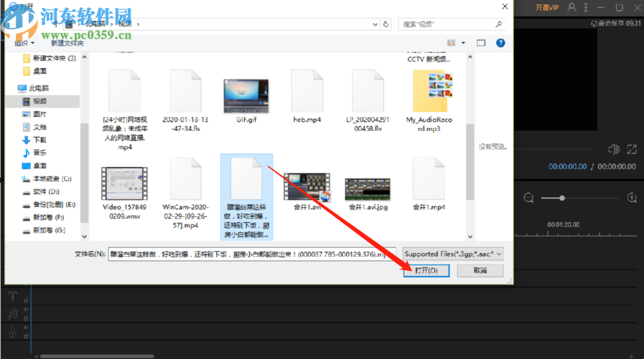Select the WinCam-2020-02-29 mp4 file
The image size is (644, 359).
coord(186,193)
